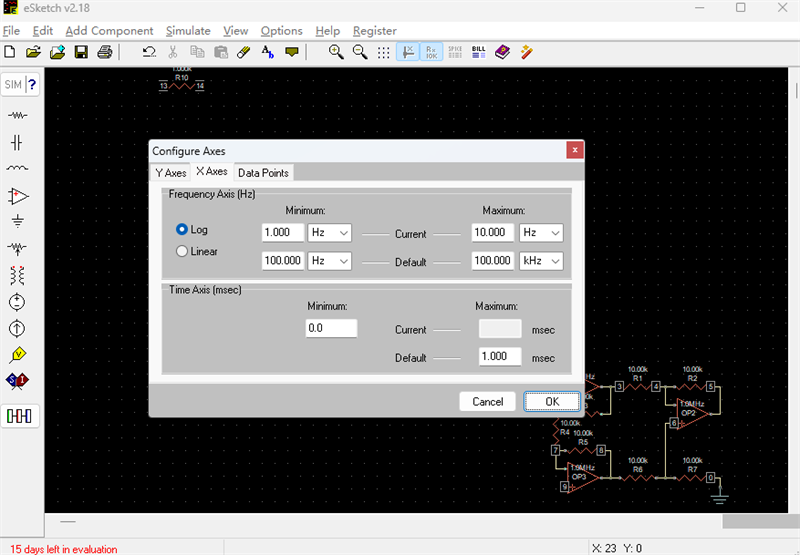
Task: Select the voltage source in sidebar
Action: click(17, 302)
